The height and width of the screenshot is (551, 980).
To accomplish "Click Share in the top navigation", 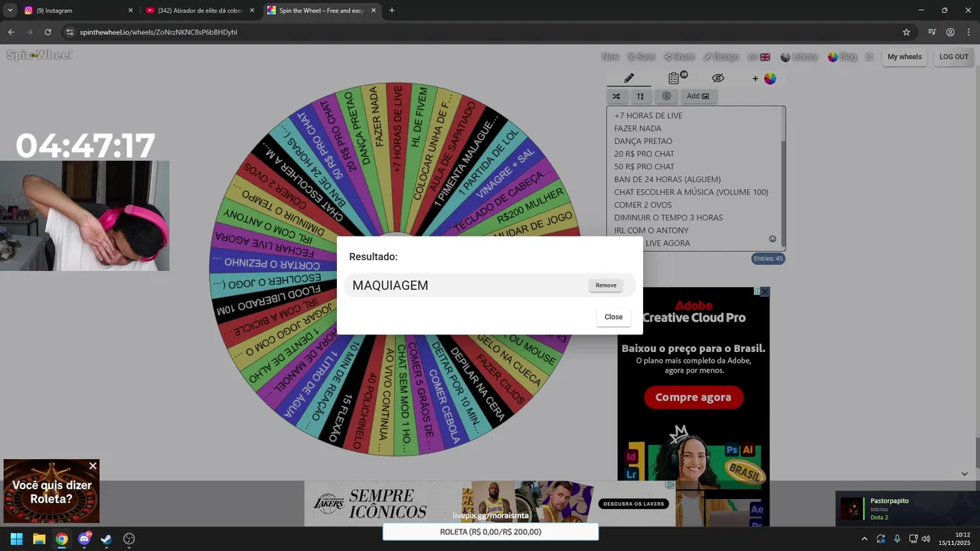I will [679, 57].
